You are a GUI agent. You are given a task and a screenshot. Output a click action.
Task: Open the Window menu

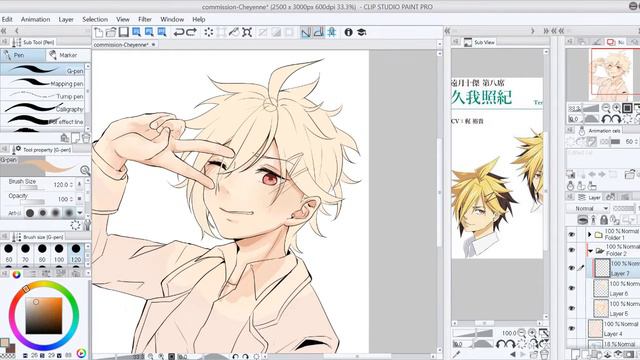click(172, 19)
